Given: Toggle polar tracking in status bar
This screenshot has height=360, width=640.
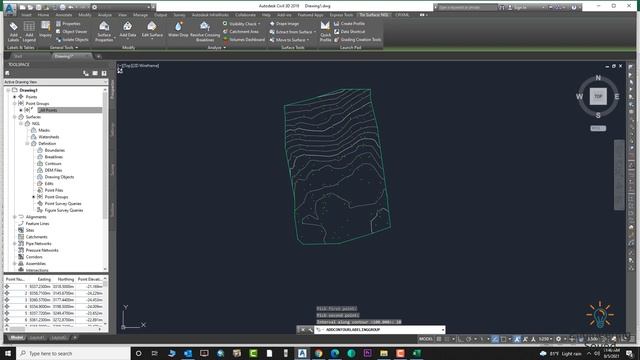Looking at the screenshot, I should pyautogui.click(x=468, y=339).
